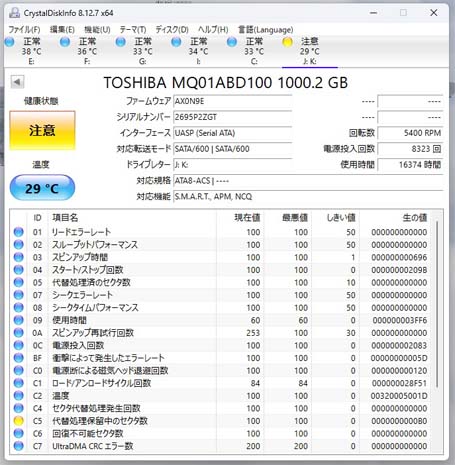Open the テーマ(T) menu
The image size is (455, 465).
(x=133, y=30)
